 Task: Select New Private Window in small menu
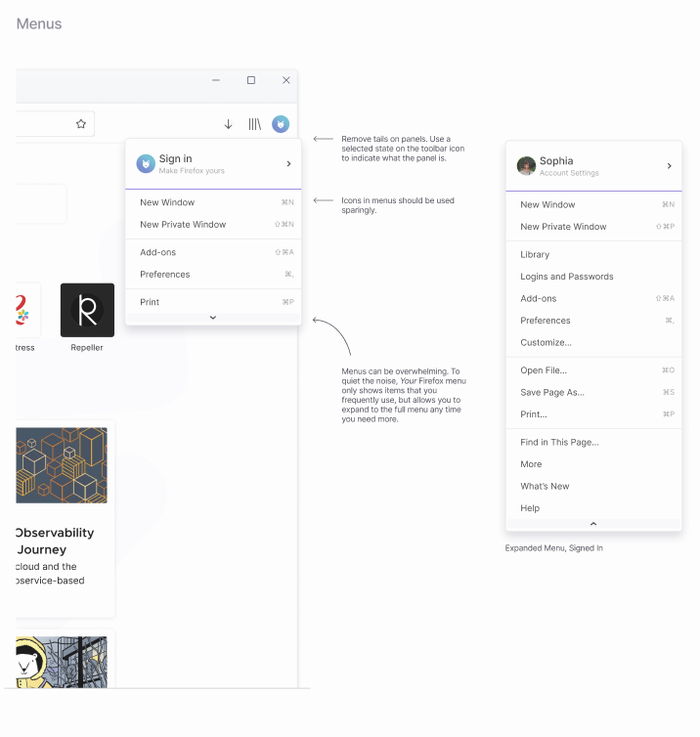pyautogui.click(x=183, y=225)
